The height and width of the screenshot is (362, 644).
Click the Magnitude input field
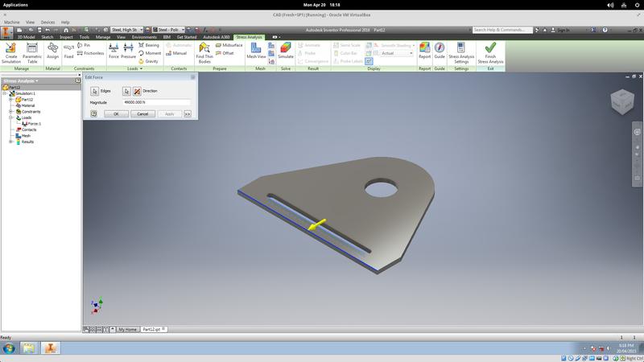[x=156, y=102]
